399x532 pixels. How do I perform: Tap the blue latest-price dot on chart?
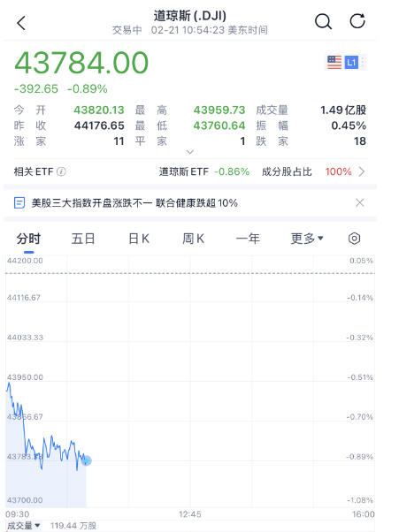click(x=86, y=460)
